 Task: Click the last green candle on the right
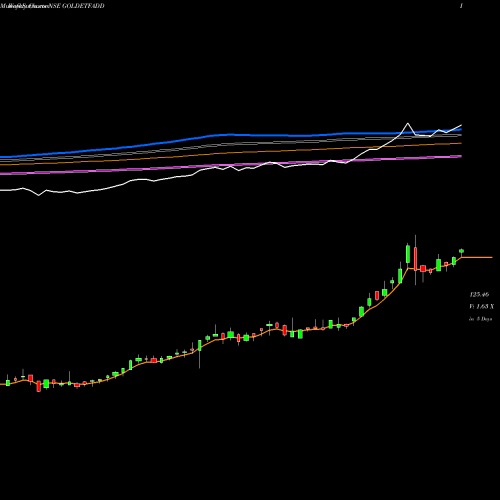(x=461, y=251)
